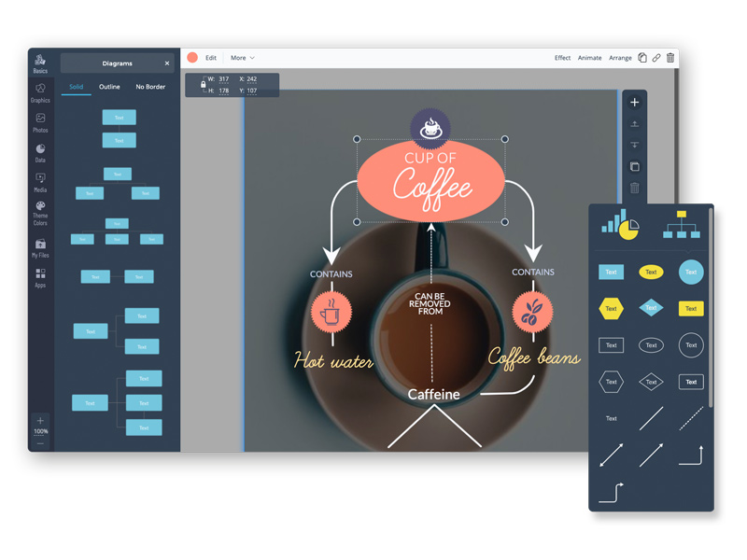Switch to the Outline tab
The width and height of the screenshot is (747, 560).
tap(109, 87)
